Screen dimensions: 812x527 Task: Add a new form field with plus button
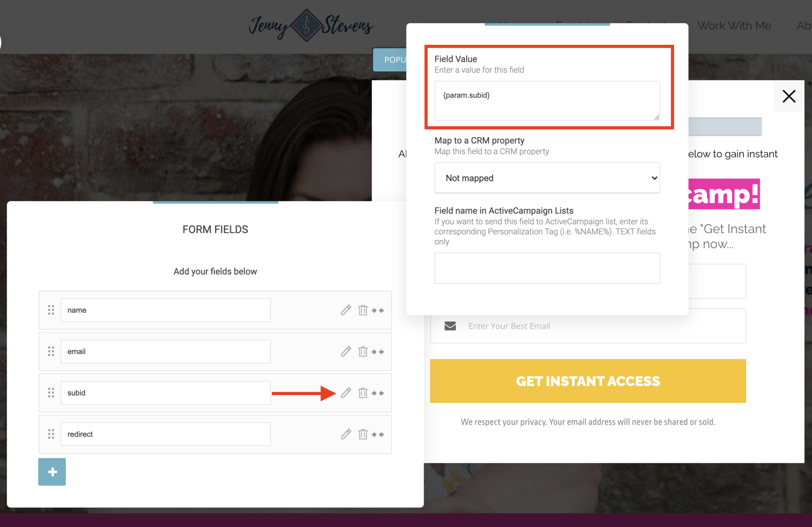52,472
